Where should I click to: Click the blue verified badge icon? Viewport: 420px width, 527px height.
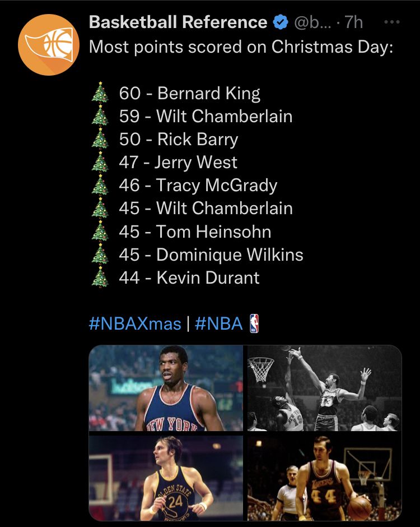281,22
